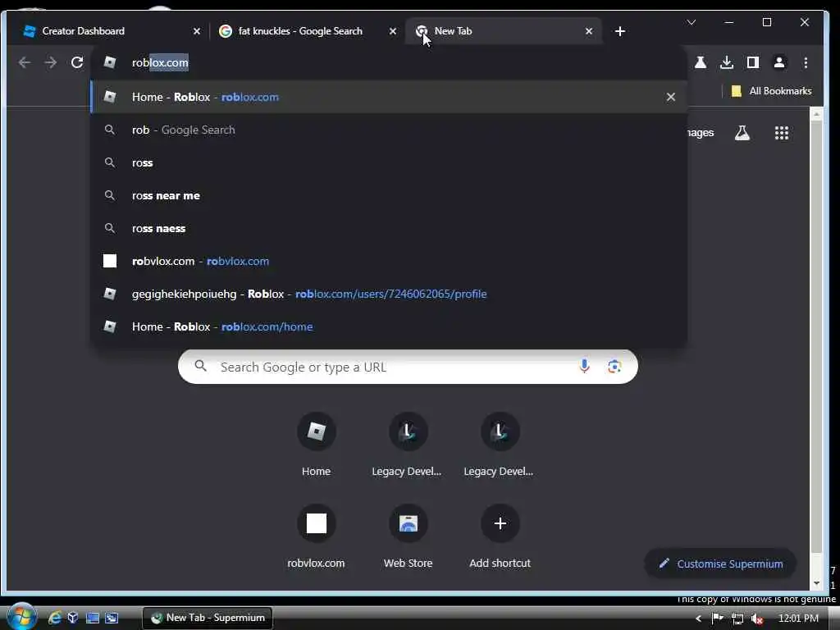Open the Chrome Labs flask in toolbar
This screenshot has height=630, width=840.
pos(701,62)
